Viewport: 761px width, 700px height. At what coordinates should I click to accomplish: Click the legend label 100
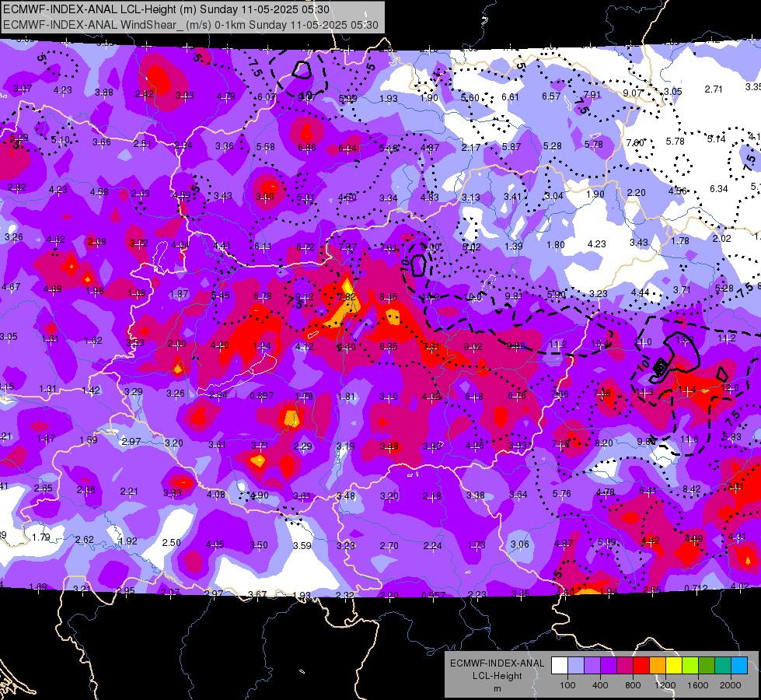point(567,685)
